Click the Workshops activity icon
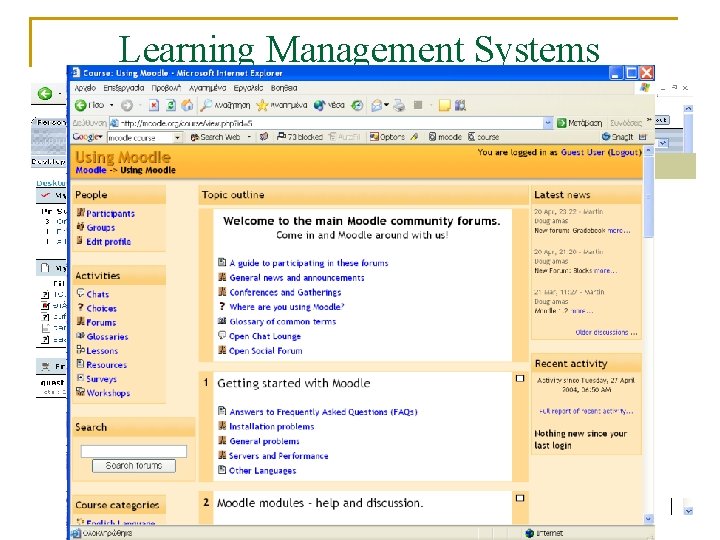720x540 pixels. pyautogui.click(x=80, y=392)
